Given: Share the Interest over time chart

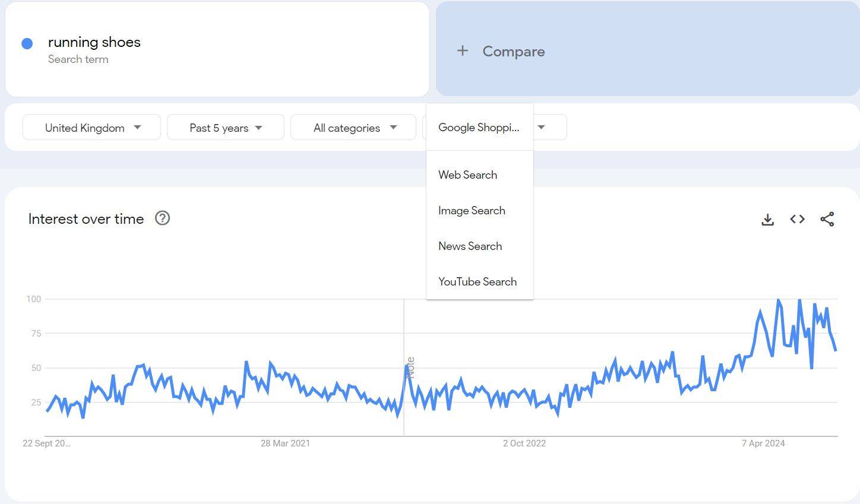Looking at the screenshot, I should pyautogui.click(x=827, y=219).
